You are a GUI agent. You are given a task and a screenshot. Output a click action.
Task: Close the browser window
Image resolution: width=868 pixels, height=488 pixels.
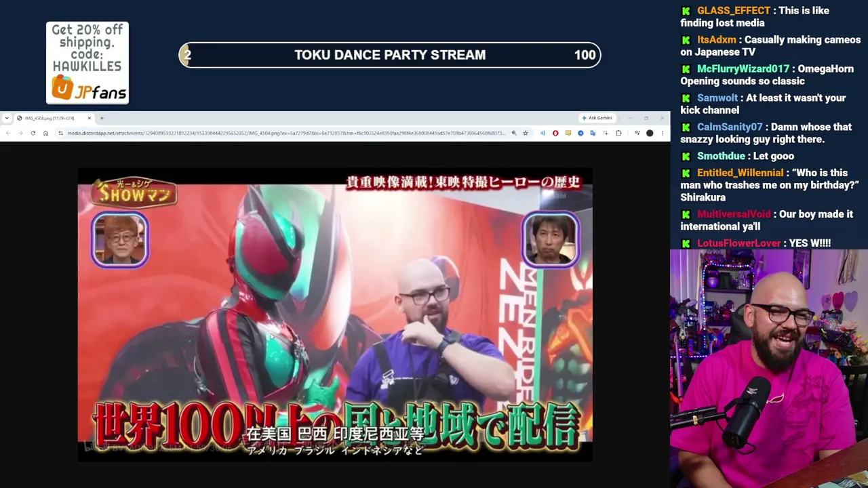(x=663, y=119)
